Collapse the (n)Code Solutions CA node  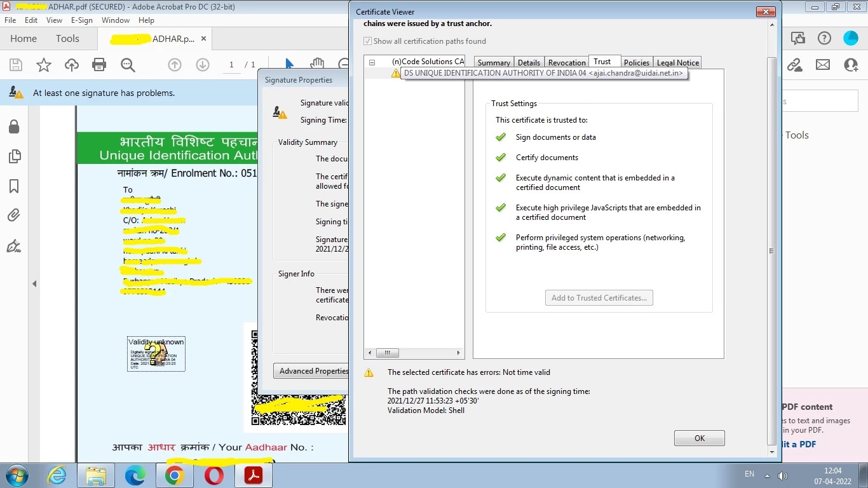pos(372,62)
